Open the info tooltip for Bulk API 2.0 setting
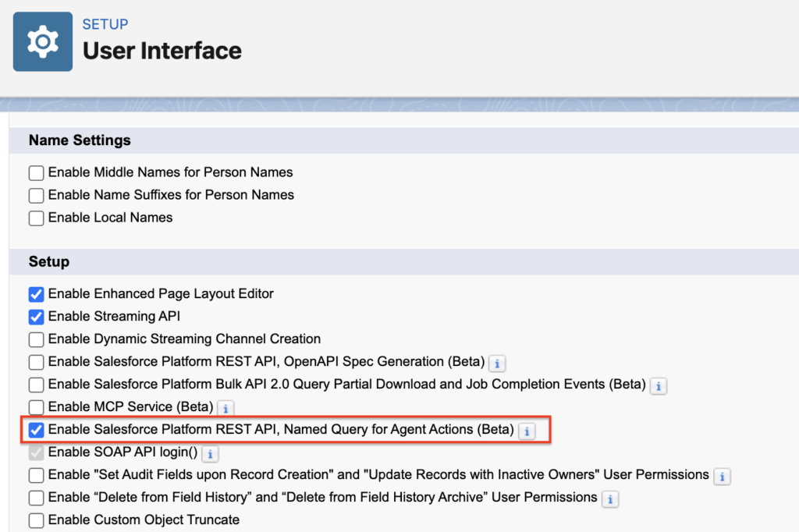This screenshot has width=799, height=532. [658, 386]
